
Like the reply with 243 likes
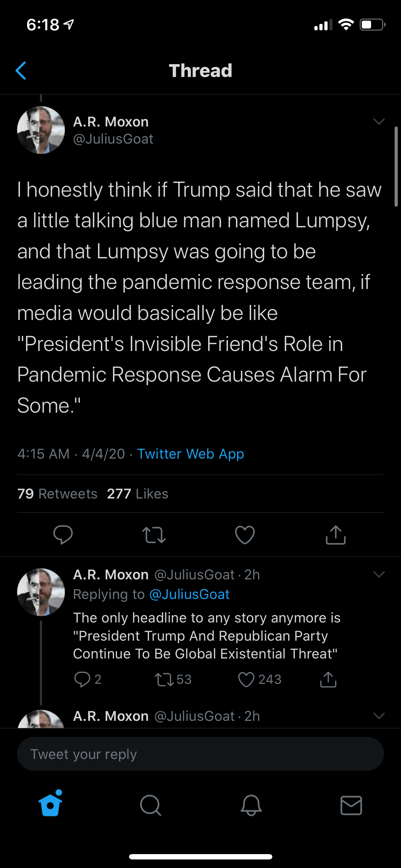(246, 680)
